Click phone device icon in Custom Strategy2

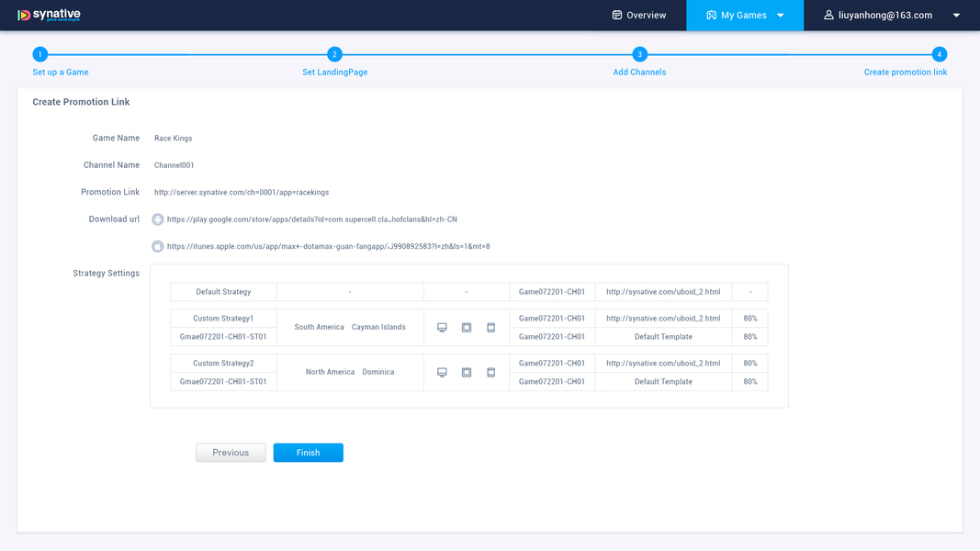point(491,372)
